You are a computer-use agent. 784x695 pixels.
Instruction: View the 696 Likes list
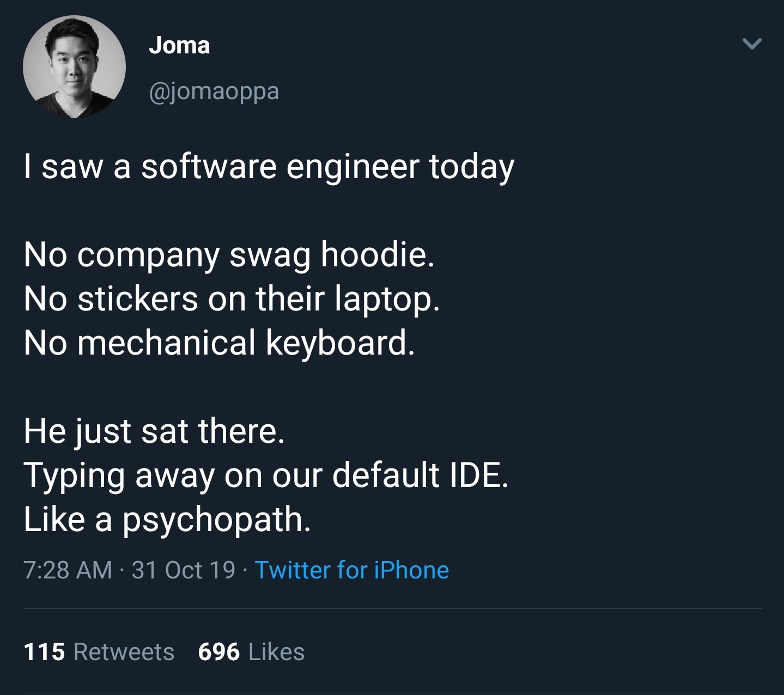(x=251, y=652)
